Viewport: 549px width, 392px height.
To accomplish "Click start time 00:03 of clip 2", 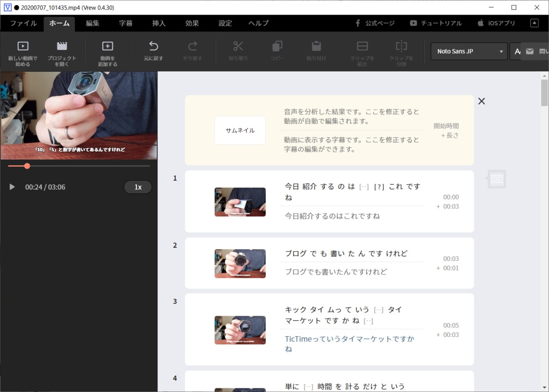I will tap(451, 259).
